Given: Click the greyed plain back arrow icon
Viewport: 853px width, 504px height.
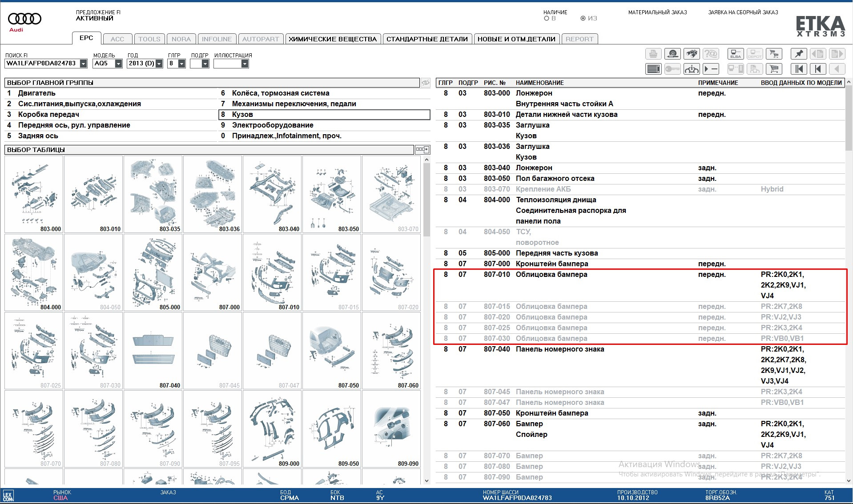Looking at the screenshot, I should pyautogui.click(x=837, y=69).
